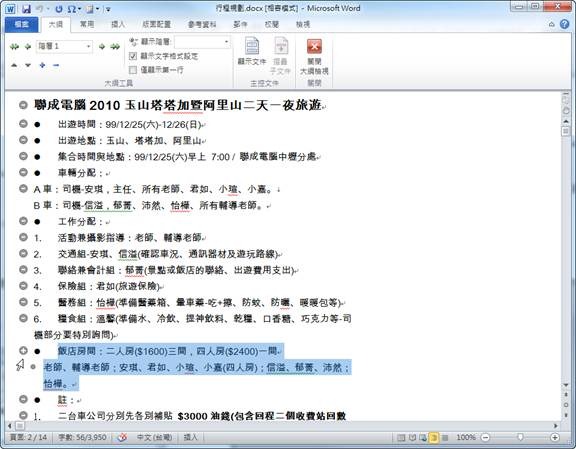Switch to the 校閱 Review tab

click(271, 24)
